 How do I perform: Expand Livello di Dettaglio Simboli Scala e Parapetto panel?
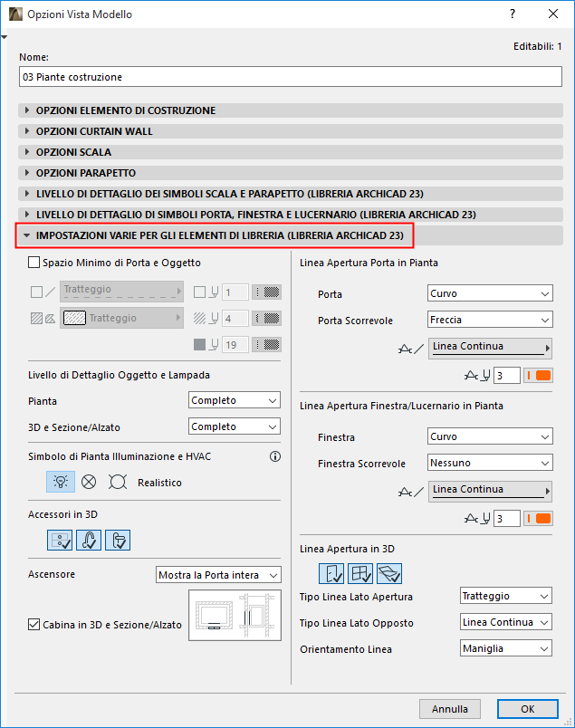click(291, 194)
